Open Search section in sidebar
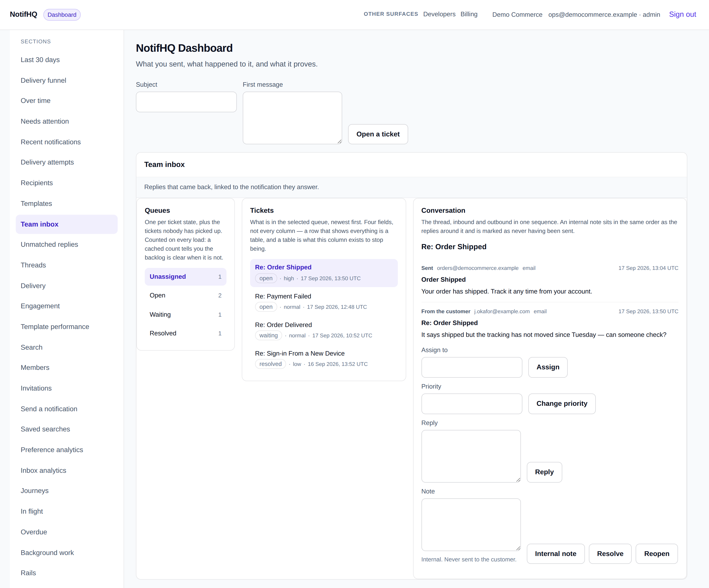 pyautogui.click(x=66, y=347)
